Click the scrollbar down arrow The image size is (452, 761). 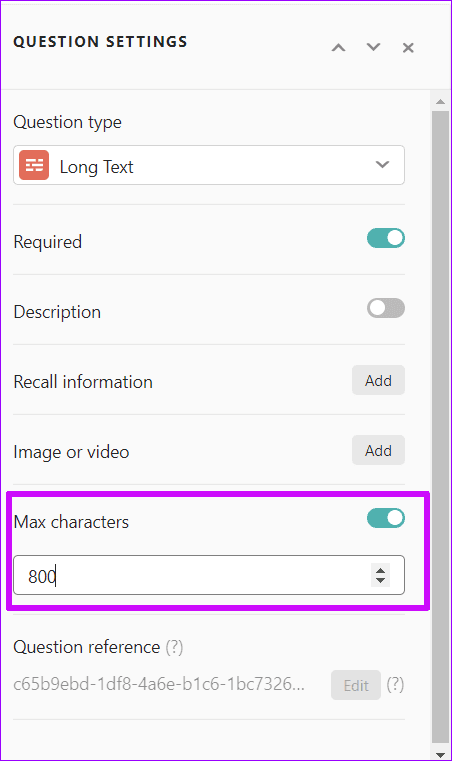click(440, 755)
